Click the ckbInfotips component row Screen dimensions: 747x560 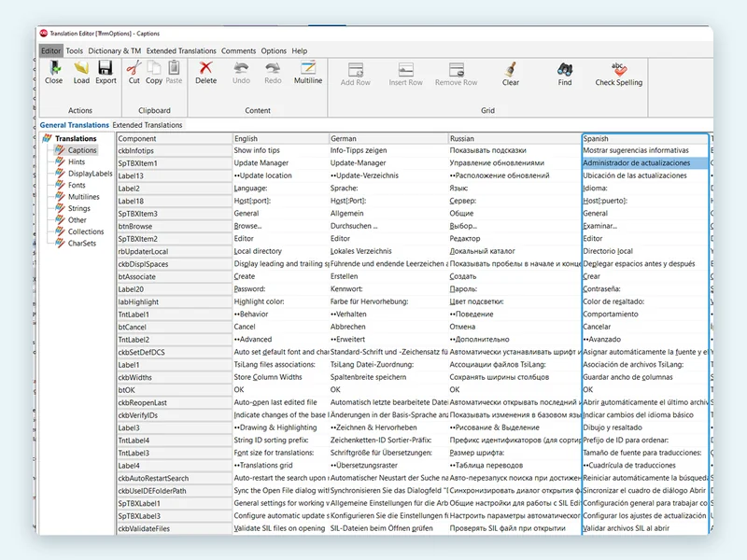[x=175, y=150]
